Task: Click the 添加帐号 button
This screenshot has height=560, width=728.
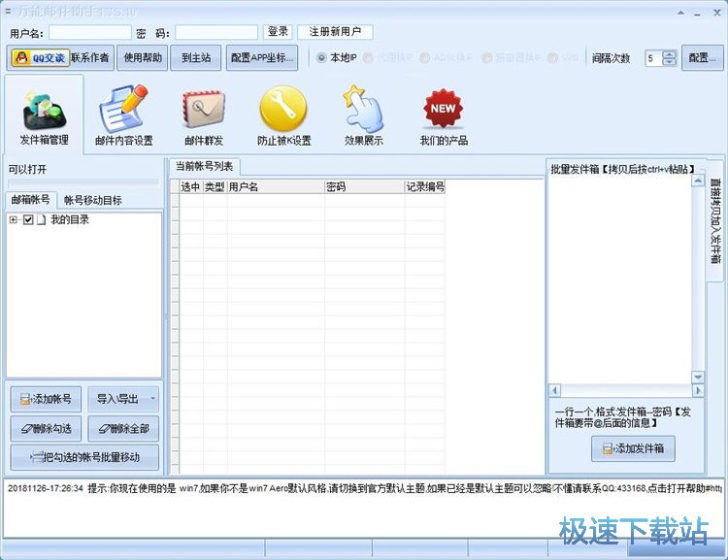Action: coord(46,399)
